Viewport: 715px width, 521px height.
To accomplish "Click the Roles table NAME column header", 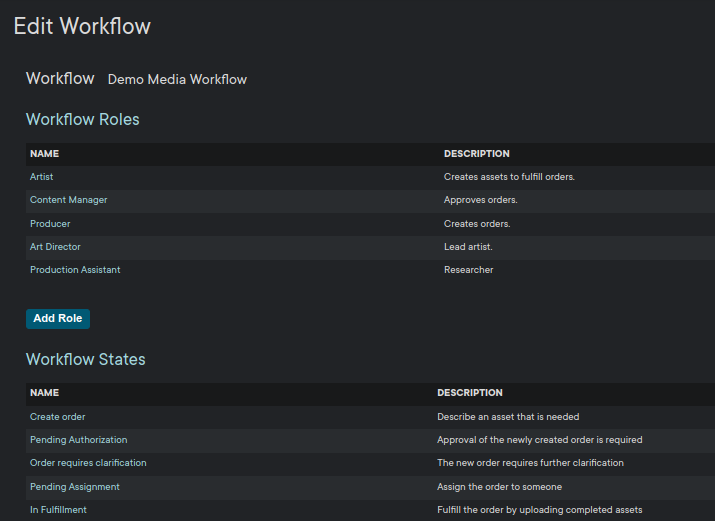I will [x=44, y=154].
